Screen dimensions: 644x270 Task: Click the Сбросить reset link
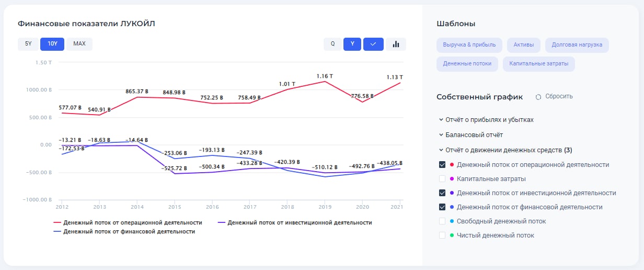[559, 96]
